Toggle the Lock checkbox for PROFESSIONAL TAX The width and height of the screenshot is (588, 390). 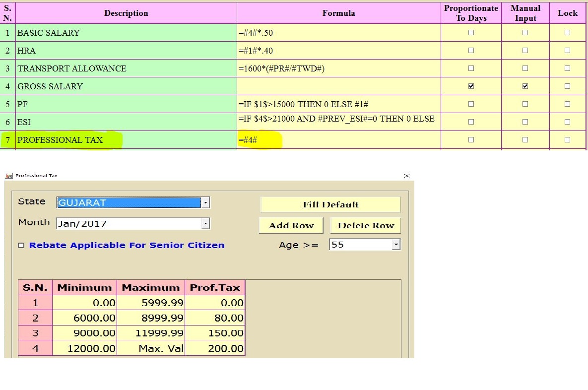pos(567,139)
